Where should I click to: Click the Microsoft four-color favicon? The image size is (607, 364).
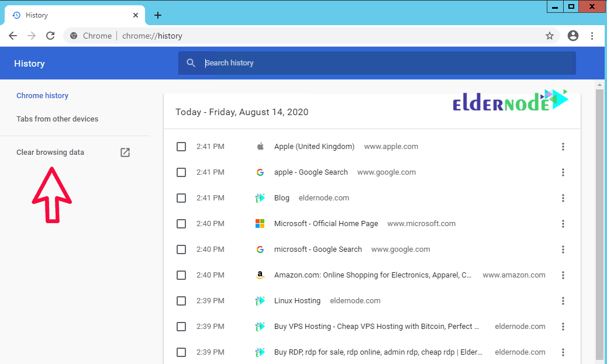coord(260,224)
